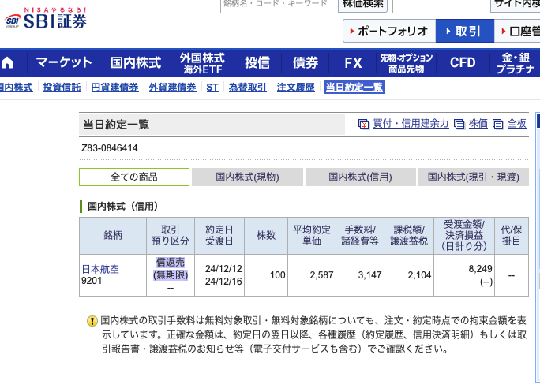Click the 約定日 24/12/12

pyautogui.click(x=223, y=269)
